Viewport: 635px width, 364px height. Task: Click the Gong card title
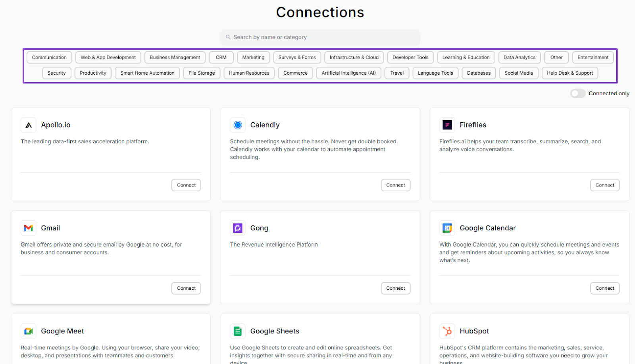[259, 228]
